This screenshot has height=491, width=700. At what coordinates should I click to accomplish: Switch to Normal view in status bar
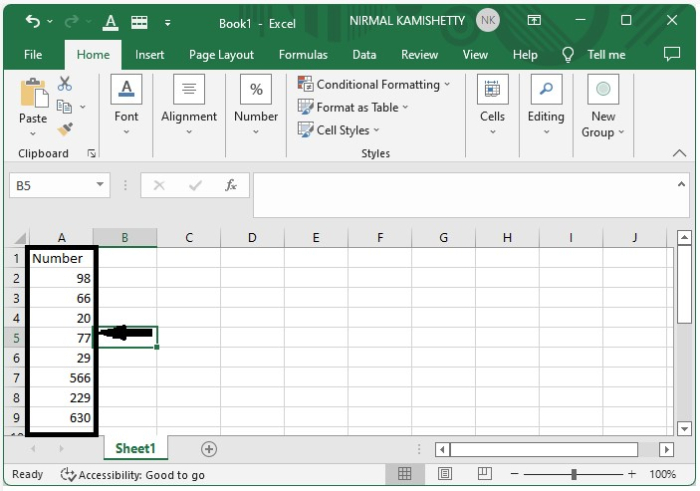point(405,474)
